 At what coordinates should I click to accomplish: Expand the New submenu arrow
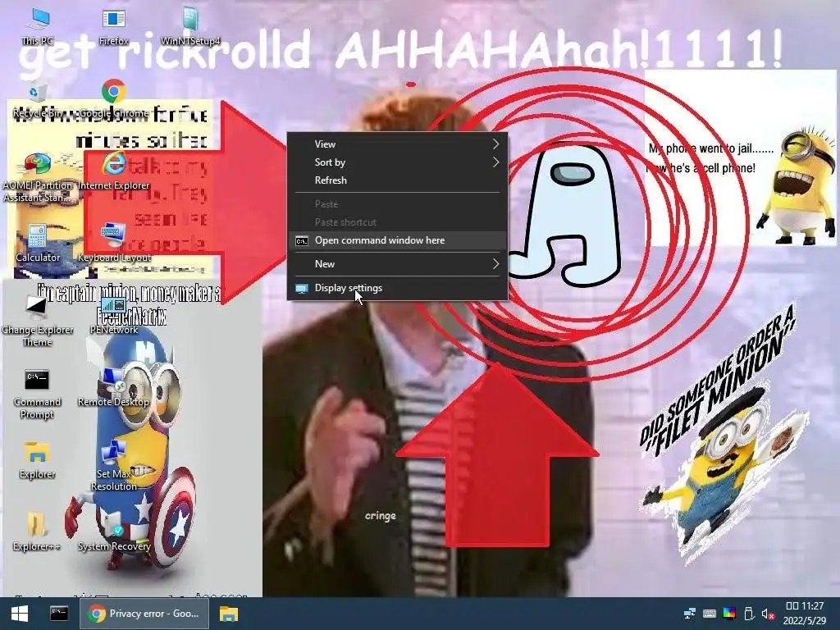point(495,263)
